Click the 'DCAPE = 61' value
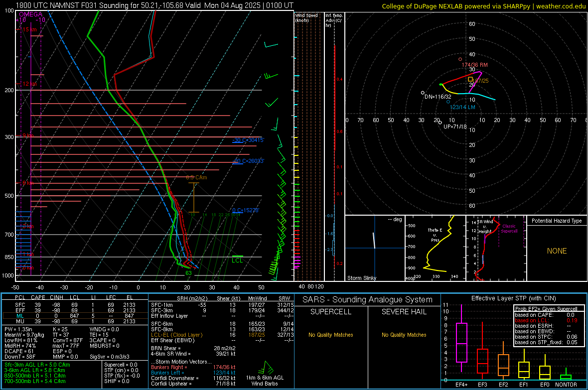 [19, 351]
